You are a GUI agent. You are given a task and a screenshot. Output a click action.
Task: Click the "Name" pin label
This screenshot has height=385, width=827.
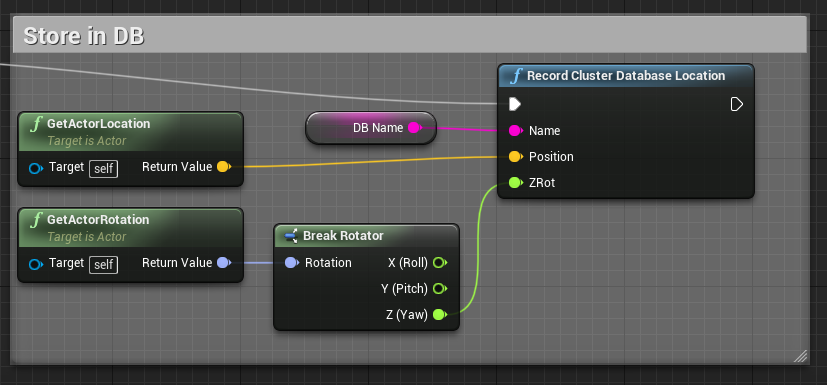pyautogui.click(x=544, y=130)
